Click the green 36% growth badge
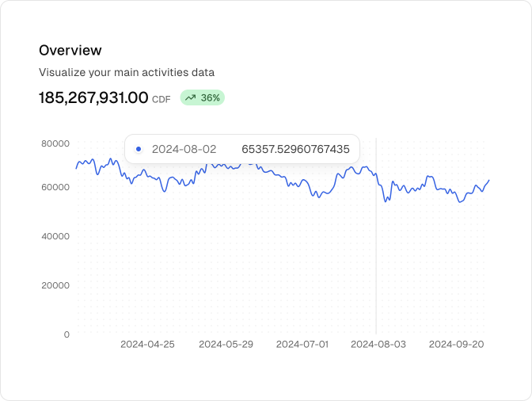 203,98
